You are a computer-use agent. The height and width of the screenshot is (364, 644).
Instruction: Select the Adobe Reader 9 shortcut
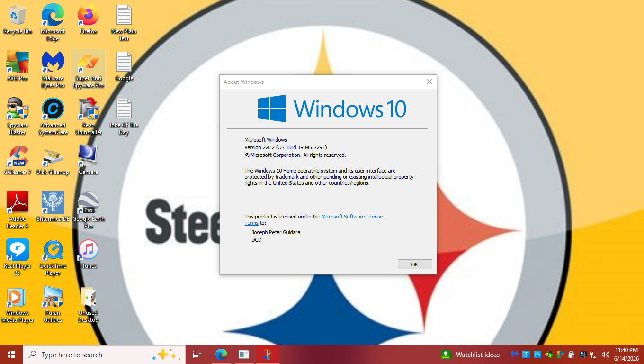coord(18,210)
